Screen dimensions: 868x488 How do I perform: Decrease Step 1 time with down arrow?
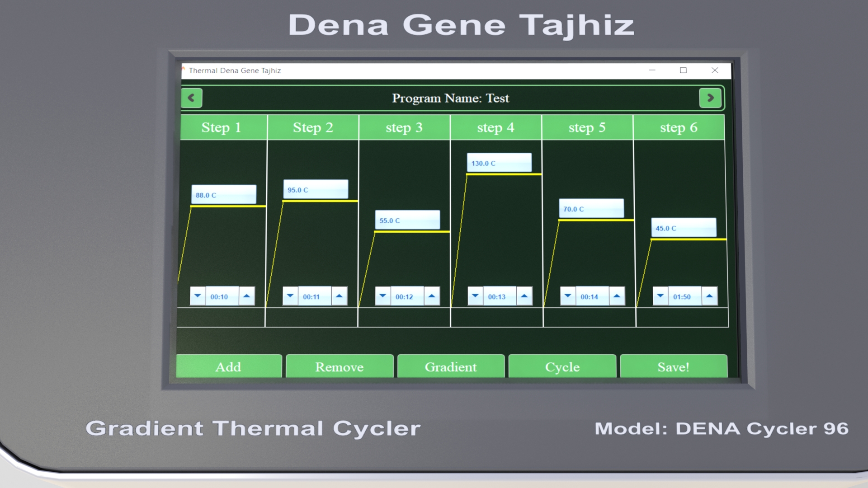click(x=198, y=296)
